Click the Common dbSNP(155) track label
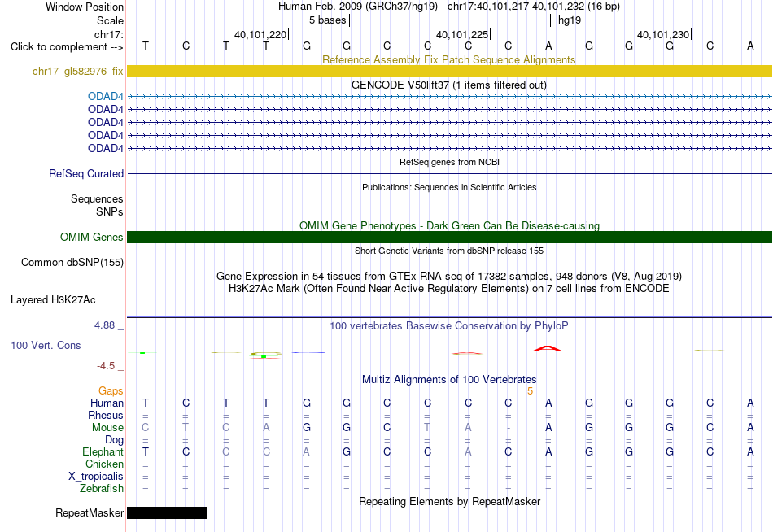The height and width of the screenshot is (532, 773). [x=72, y=262]
